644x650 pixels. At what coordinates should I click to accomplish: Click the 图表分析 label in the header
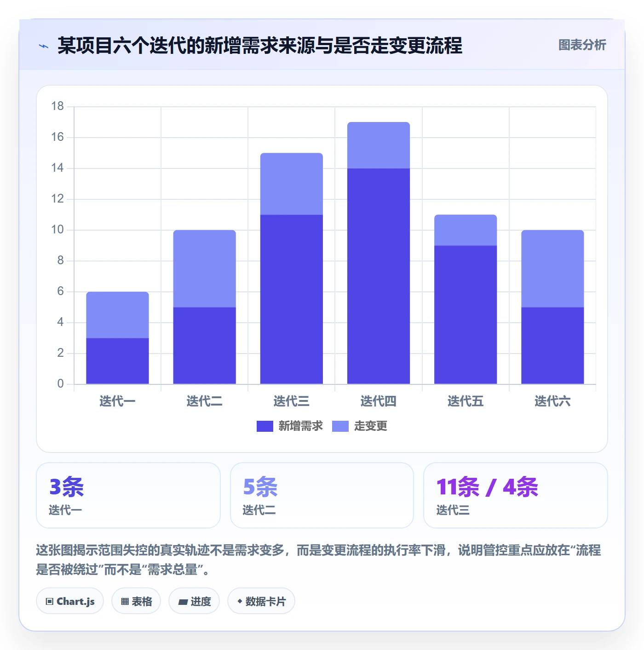[x=582, y=45]
